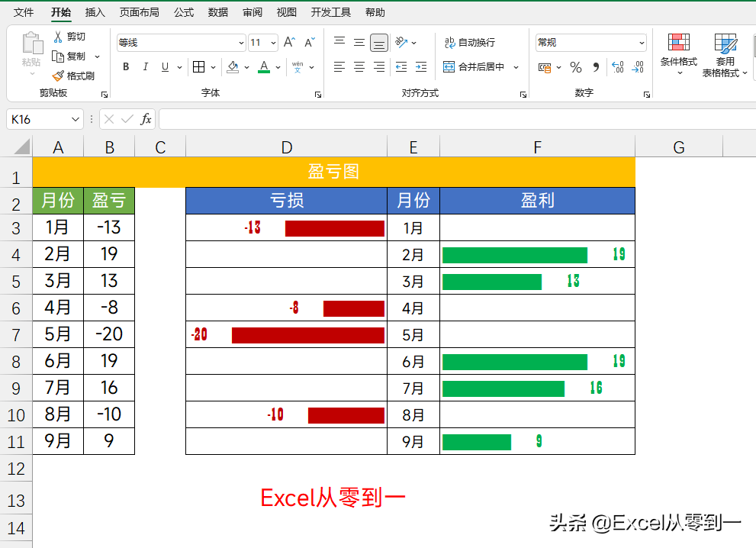756x548 pixels.
Task: Toggle Bold formatting
Action: [126, 67]
